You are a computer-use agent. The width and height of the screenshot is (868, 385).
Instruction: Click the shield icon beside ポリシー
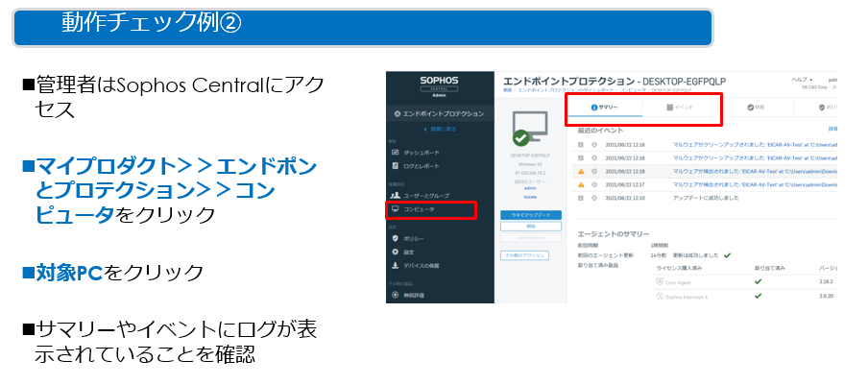point(396,238)
